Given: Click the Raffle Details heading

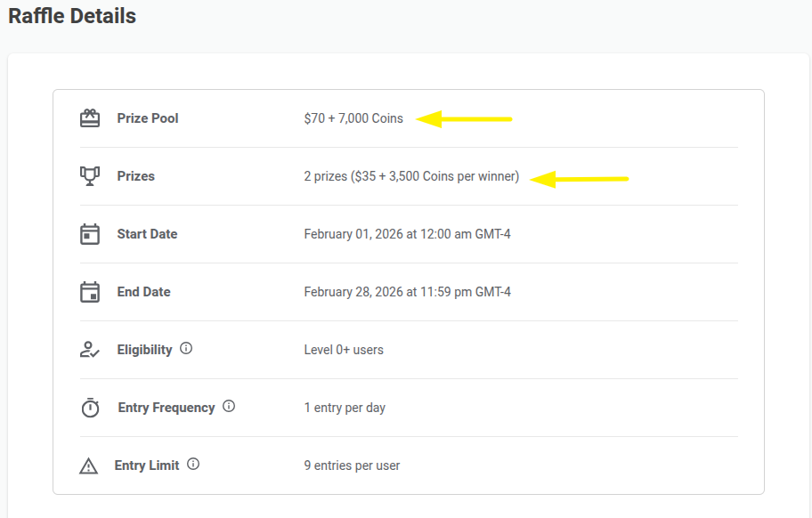Looking at the screenshot, I should [72, 15].
